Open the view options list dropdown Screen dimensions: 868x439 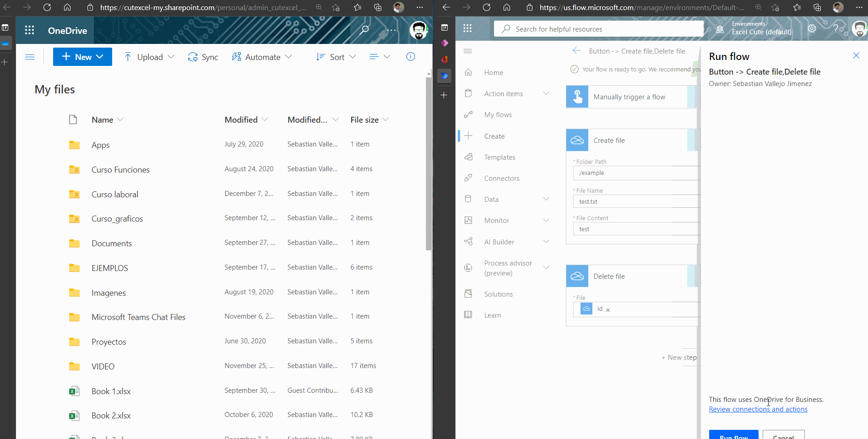pos(380,57)
